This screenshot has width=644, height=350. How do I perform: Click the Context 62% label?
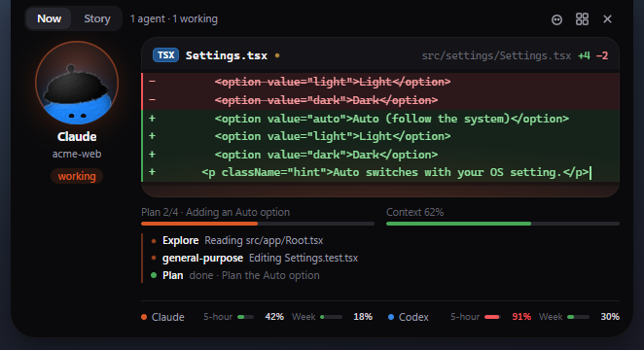click(414, 212)
